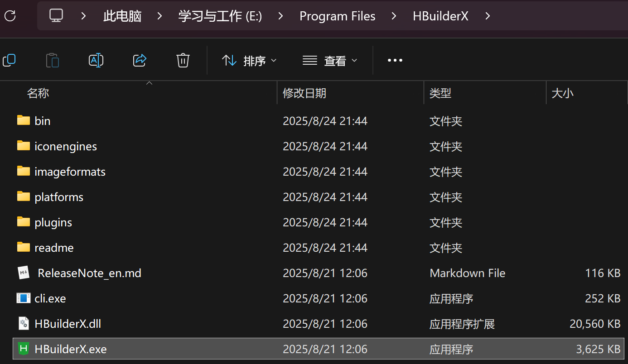Select the imageformats folder name
This screenshot has width=628, height=364.
(70, 172)
